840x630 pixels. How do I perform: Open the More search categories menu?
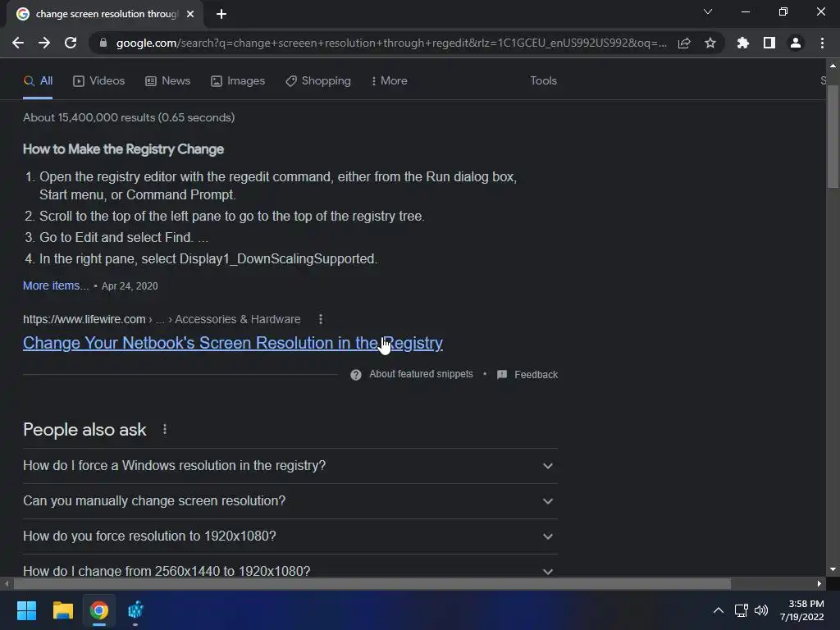pyautogui.click(x=390, y=81)
